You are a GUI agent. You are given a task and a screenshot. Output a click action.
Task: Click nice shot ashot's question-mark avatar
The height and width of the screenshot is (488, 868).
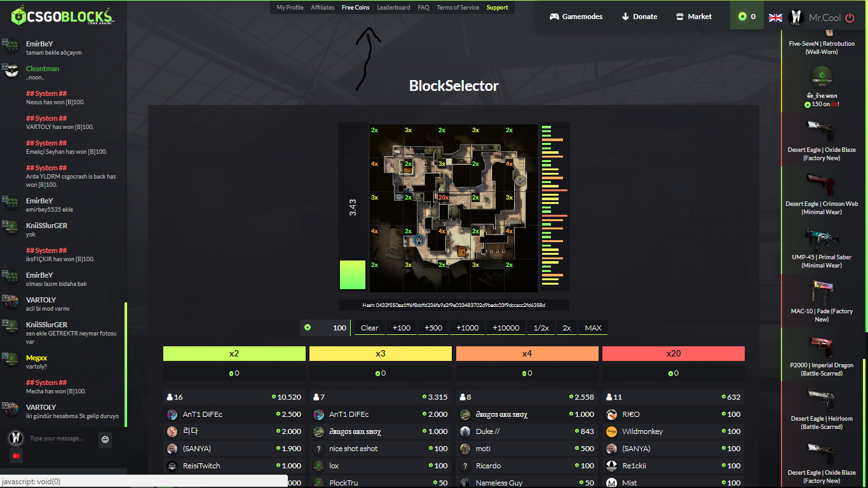pos(318,449)
